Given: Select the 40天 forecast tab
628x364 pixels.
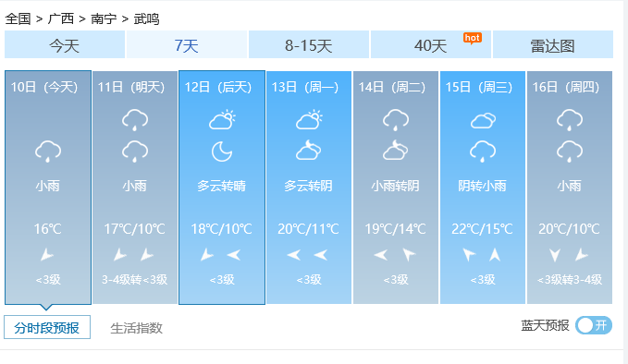Looking at the screenshot, I should click(431, 44).
